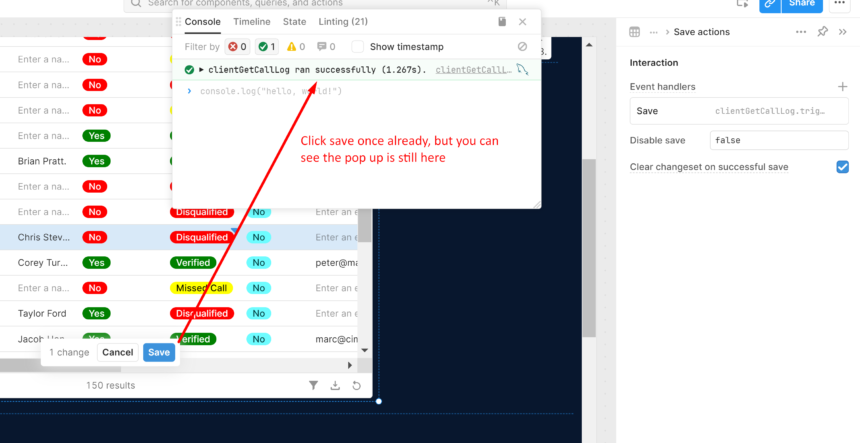Select the Chris Stev... name cell

click(x=44, y=237)
